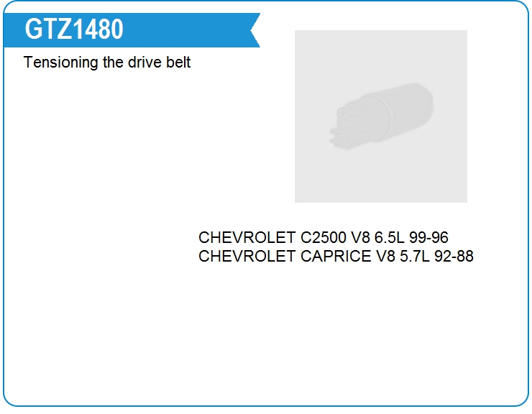Screen dimensions: 532x414
Task: Click the '6.5L' engine size text
Action: pyautogui.click(x=389, y=237)
